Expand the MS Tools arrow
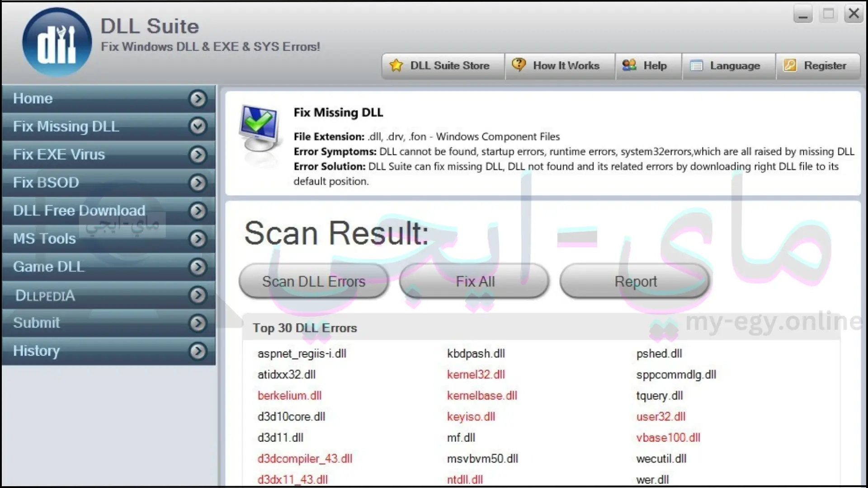The height and width of the screenshot is (488, 868). pos(198,239)
